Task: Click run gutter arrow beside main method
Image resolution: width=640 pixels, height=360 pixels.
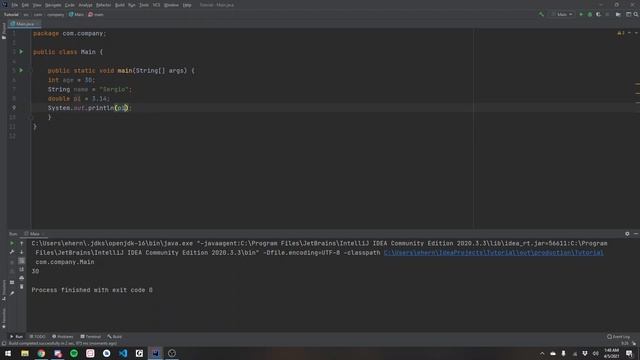Action: pyautogui.click(x=21, y=70)
